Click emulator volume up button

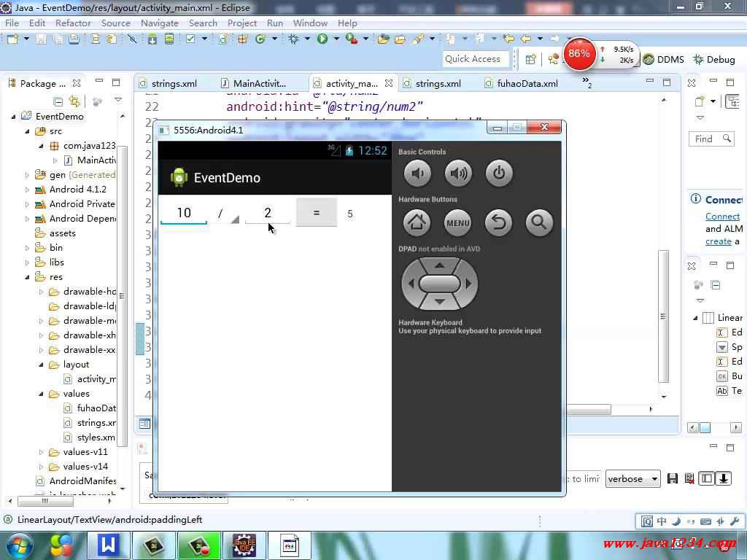click(458, 174)
